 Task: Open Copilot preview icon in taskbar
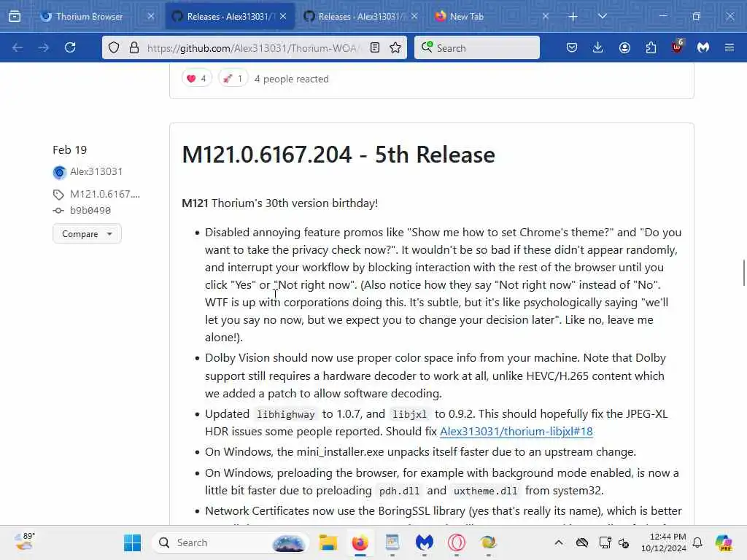click(x=723, y=542)
